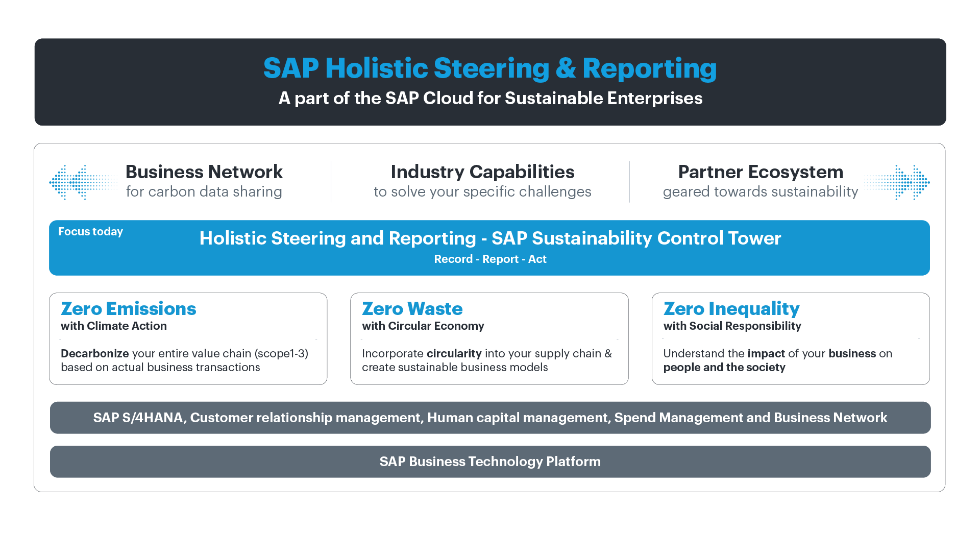Click the Industry Capabilities heading
Screen dimensions: 980x533
click(482, 172)
